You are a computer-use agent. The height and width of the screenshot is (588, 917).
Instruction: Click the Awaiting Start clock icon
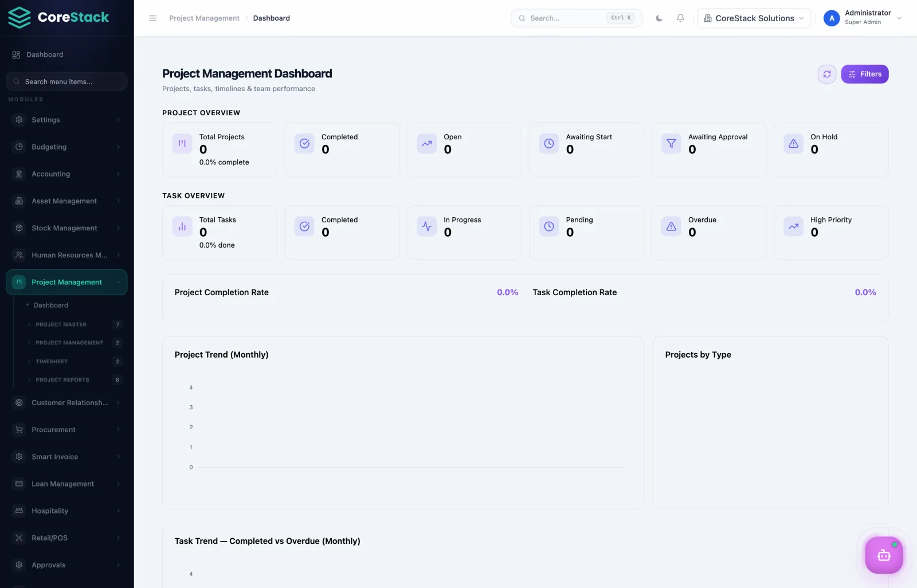click(549, 143)
